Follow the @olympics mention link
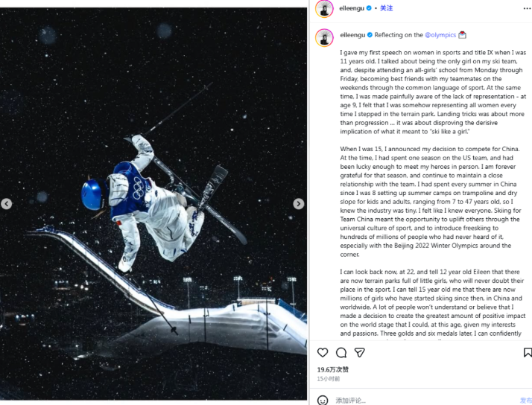This screenshot has height=405, width=532. tap(440, 34)
